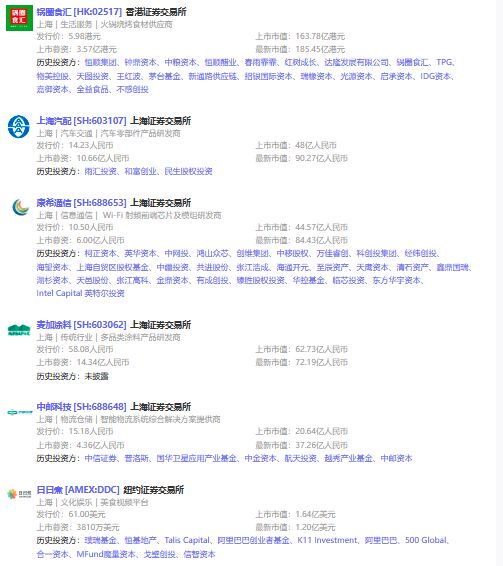Click the 日日煮 colorful logo

click(19, 494)
